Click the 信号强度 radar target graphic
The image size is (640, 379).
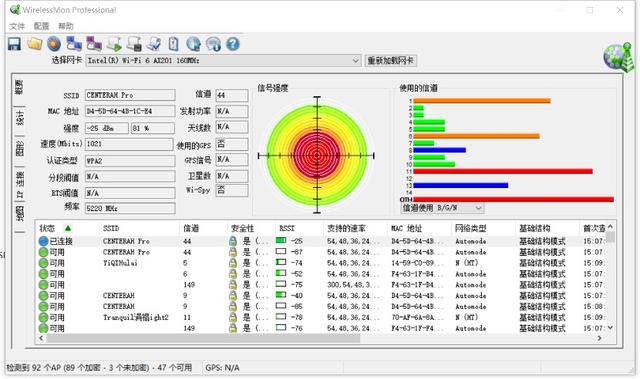click(317, 155)
